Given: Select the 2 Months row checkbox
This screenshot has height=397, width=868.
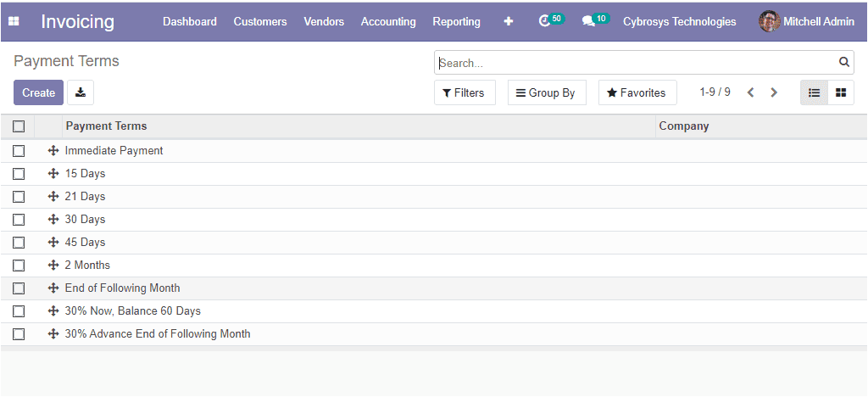Looking at the screenshot, I should coord(19,266).
